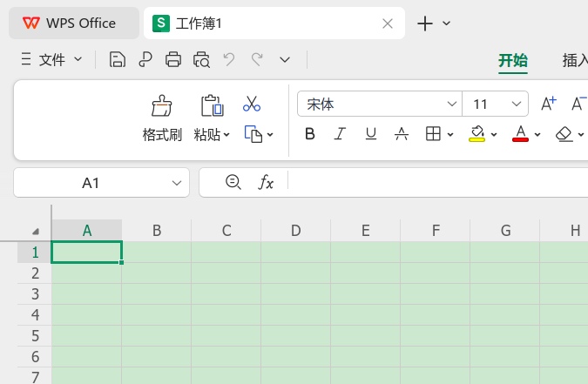Screen dimensions: 588x384
Task: Toggle Italic formatting
Action: click(x=340, y=134)
